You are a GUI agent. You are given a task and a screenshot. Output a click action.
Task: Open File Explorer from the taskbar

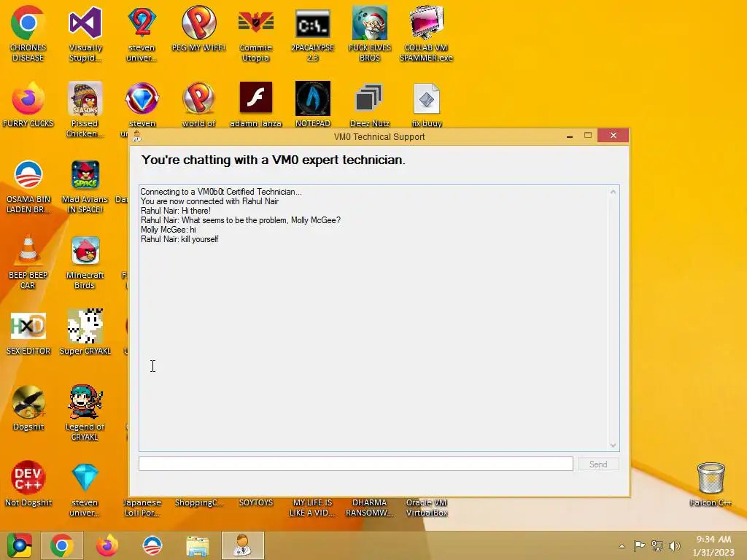[197, 545]
